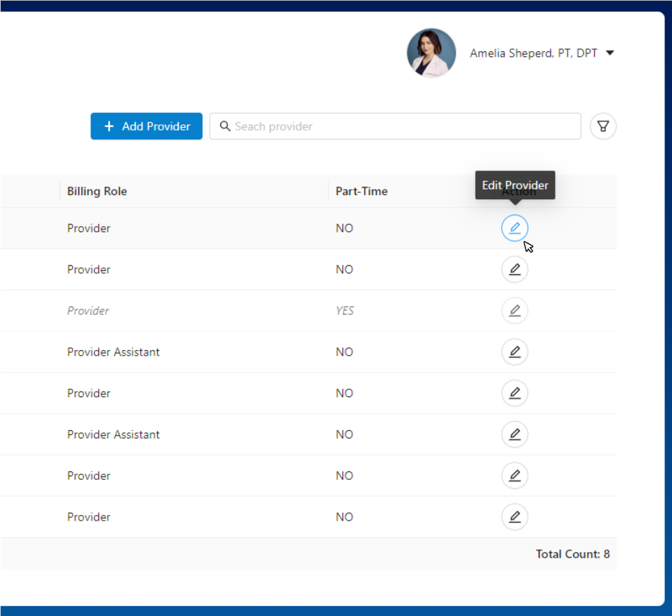Select the YES cell in the Part-Time column
This screenshot has height=616, width=672.
click(344, 311)
